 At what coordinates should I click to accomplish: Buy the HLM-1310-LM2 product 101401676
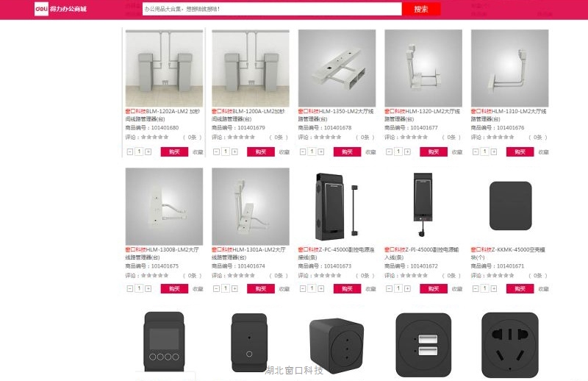(x=520, y=152)
